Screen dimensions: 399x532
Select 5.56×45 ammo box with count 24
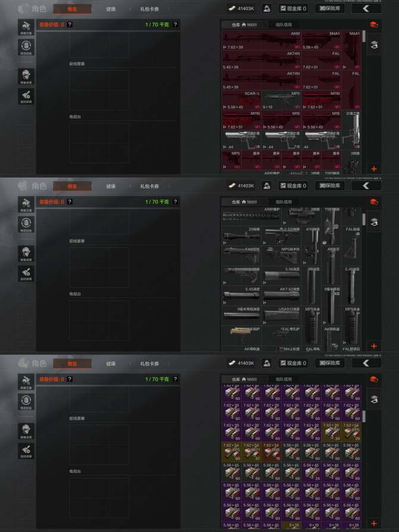(x=311, y=471)
